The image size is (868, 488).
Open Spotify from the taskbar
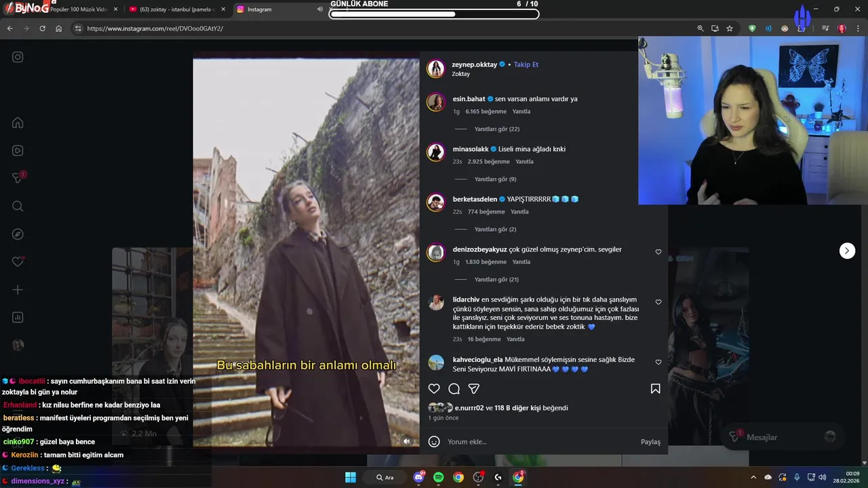pyautogui.click(x=439, y=477)
